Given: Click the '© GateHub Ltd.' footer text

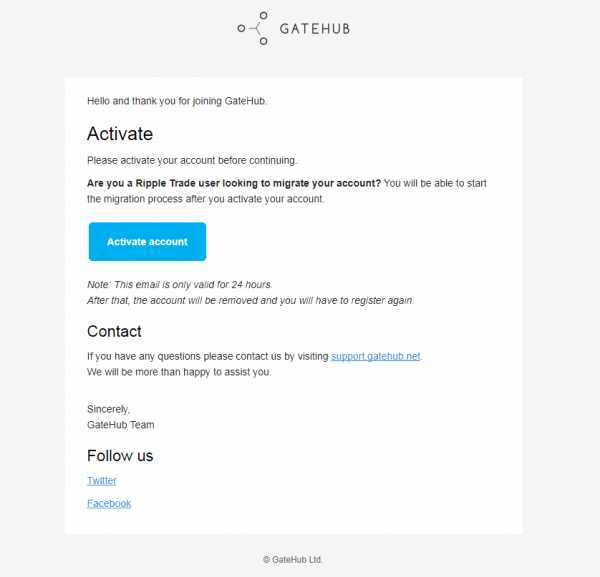Looking at the screenshot, I should (292, 560).
